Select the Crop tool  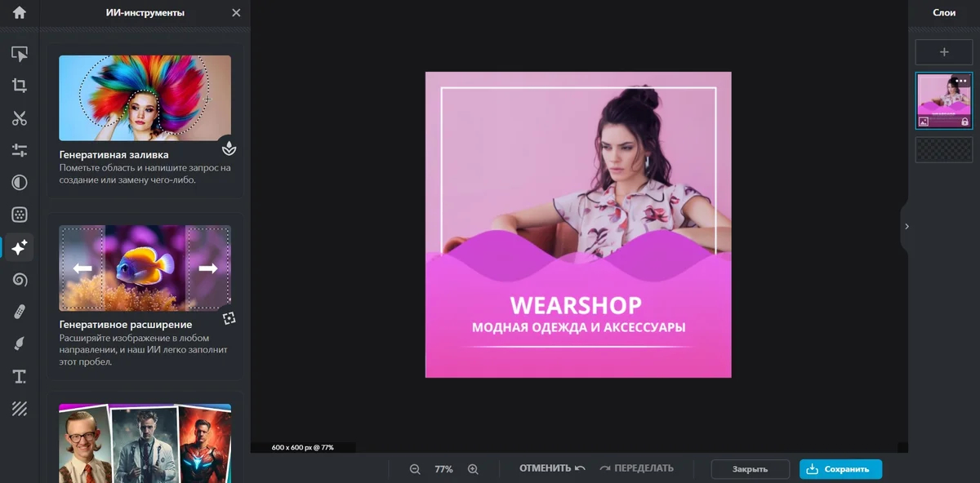(x=19, y=86)
